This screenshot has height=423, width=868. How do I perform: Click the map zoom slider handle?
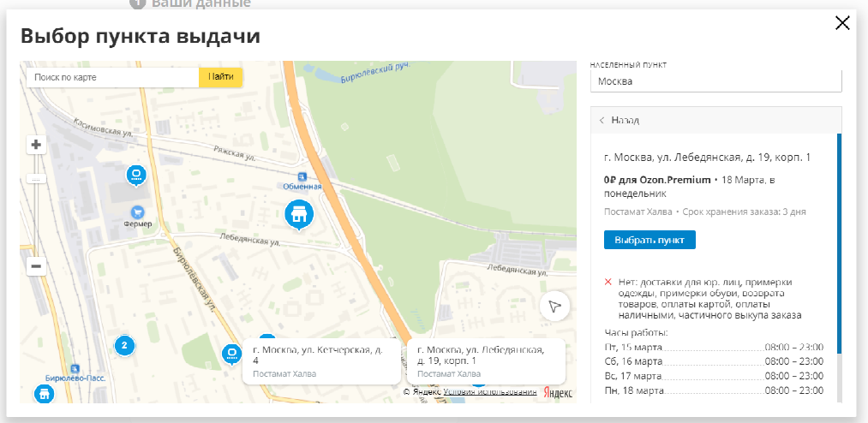37,180
